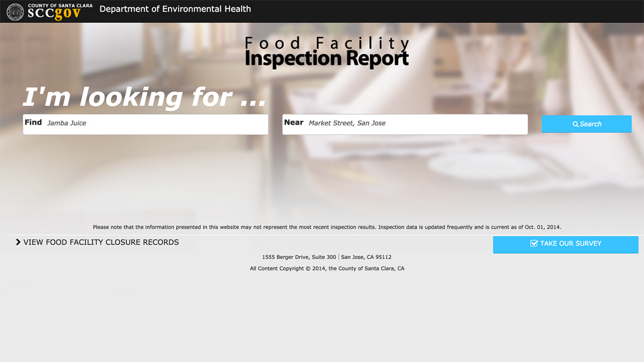This screenshot has height=362, width=644.
Task: Click the blue Search button
Action: coord(587,124)
